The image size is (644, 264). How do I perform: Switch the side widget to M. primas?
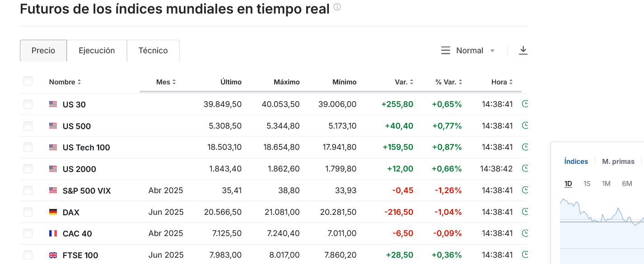point(618,162)
